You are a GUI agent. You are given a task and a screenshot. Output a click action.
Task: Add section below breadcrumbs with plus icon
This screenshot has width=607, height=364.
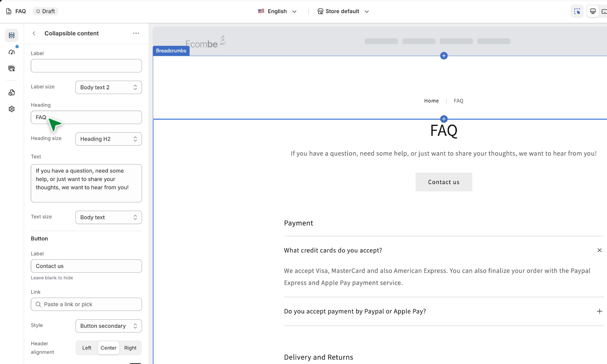point(444,119)
